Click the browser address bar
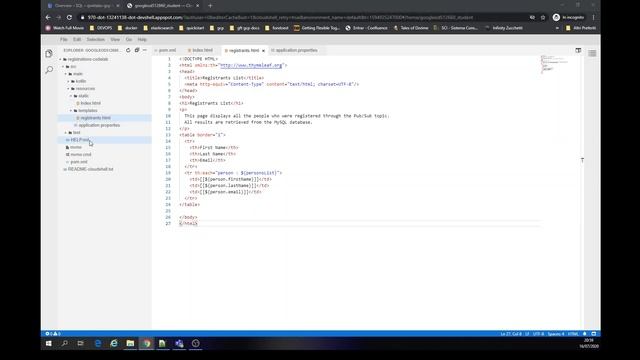Screen dimensions: 640x360 pyautogui.click(x=302, y=18)
